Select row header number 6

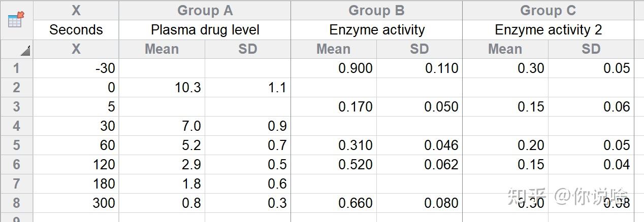16,165
